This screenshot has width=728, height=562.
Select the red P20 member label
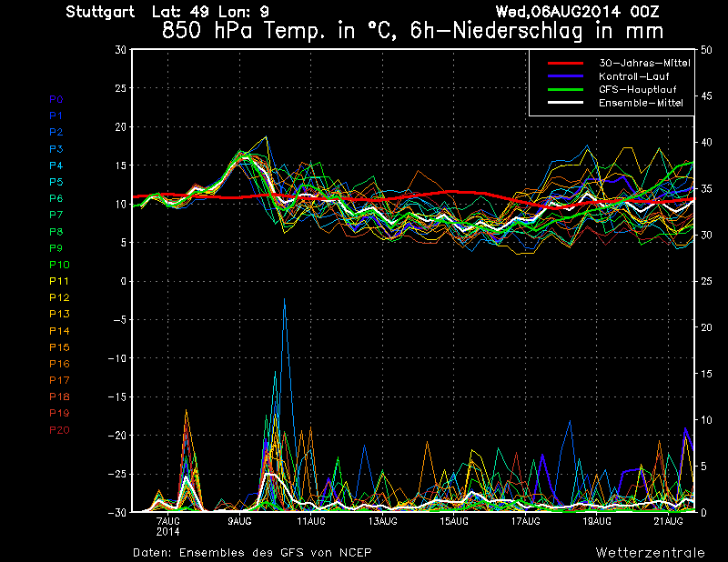click(x=58, y=430)
